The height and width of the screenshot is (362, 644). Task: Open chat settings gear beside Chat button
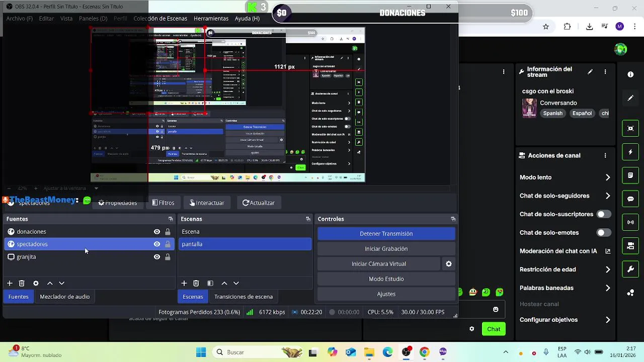click(x=471, y=329)
